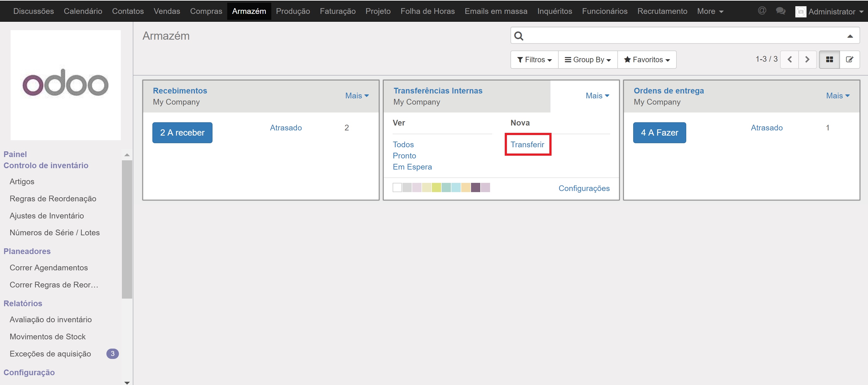Open the Vendas menu
The width and height of the screenshot is (868, 385).
click(167, 11)
